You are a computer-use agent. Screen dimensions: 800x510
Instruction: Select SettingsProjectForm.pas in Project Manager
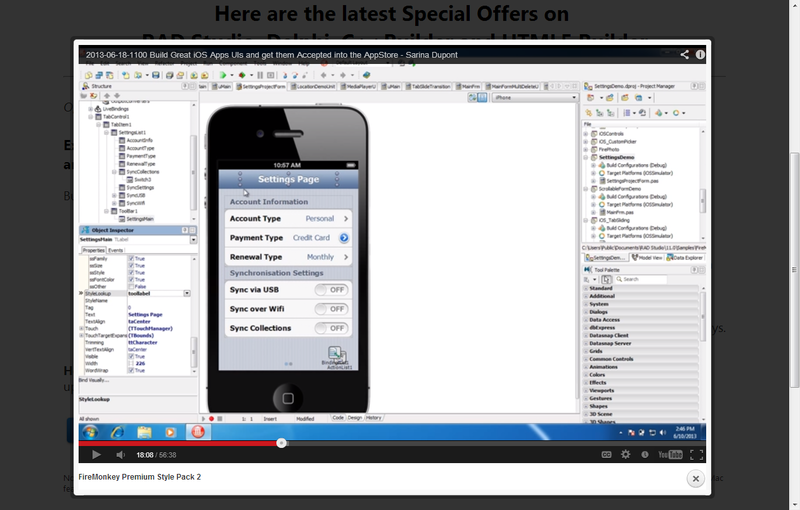point(632,181)
